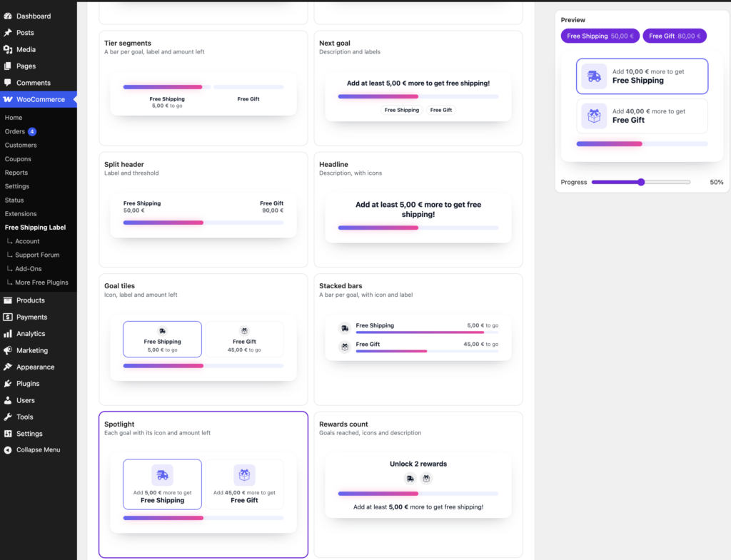The height and width of the screenshot is (560, 731).
Task: Open the Posts menu item
Action: pyautogui.click(x=39, y=33)
